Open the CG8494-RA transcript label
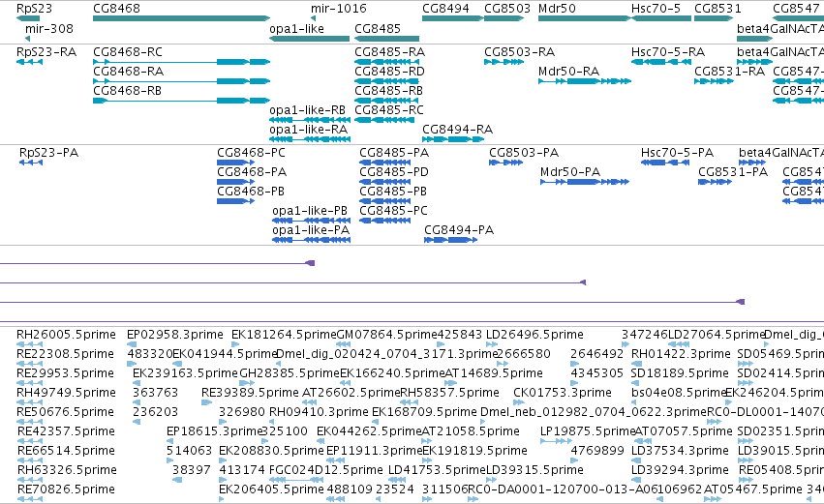The height and width of the screenshot is (504, 824). pos(458,130)
